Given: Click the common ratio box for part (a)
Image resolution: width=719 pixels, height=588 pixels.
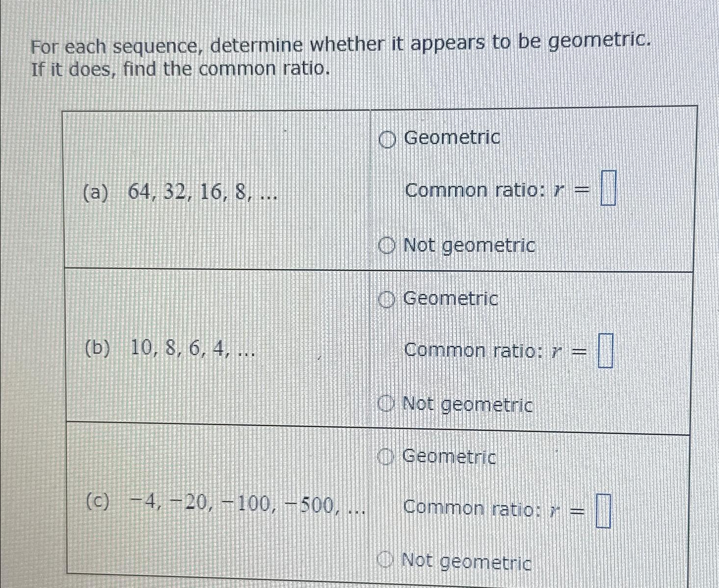Looking at the screenshot, I should click(x=610, y=188).
